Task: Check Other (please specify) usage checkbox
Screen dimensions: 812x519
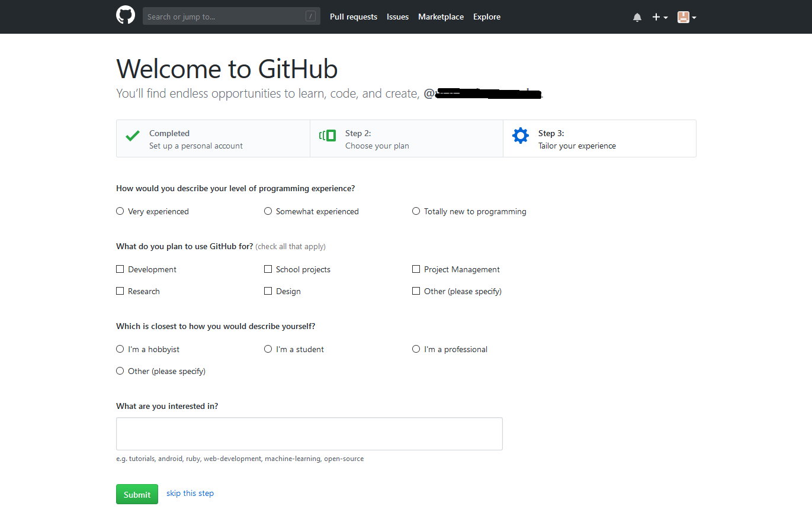Action: [x=416, y=291]
